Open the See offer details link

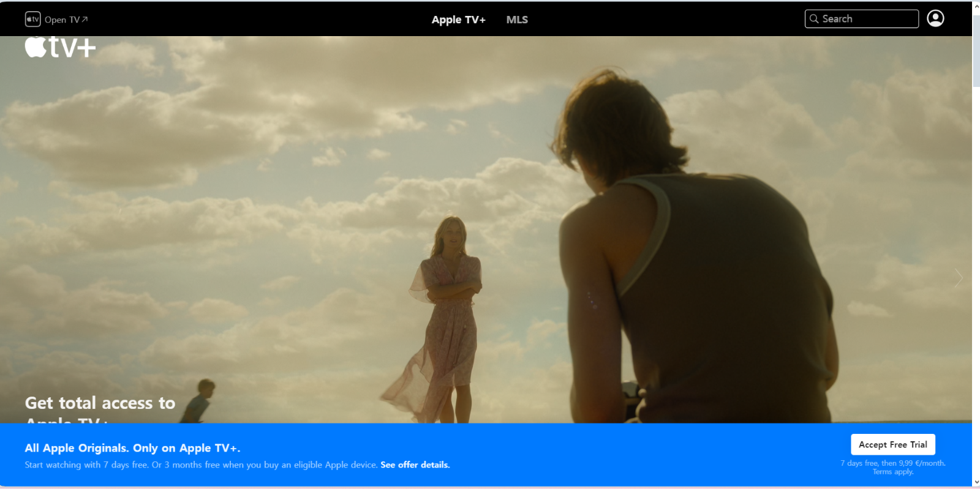(x=415, y=465)
